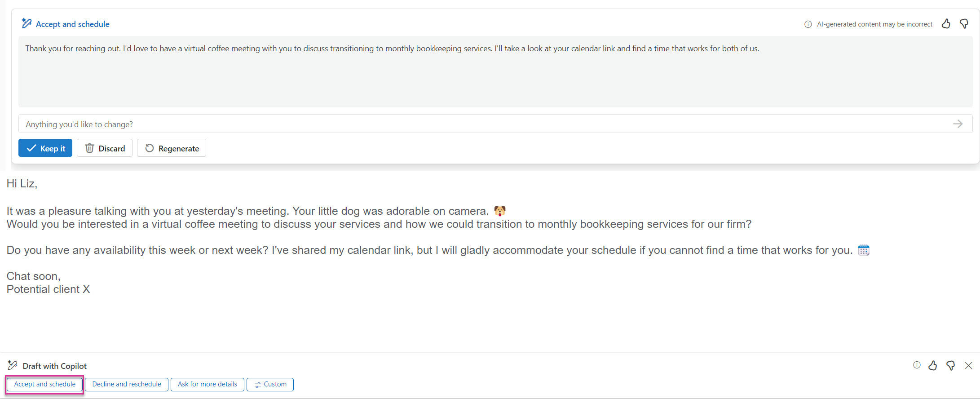Select the Accept and schedule reply option
The height and width of the screenshot is (399, 980).
44,385
